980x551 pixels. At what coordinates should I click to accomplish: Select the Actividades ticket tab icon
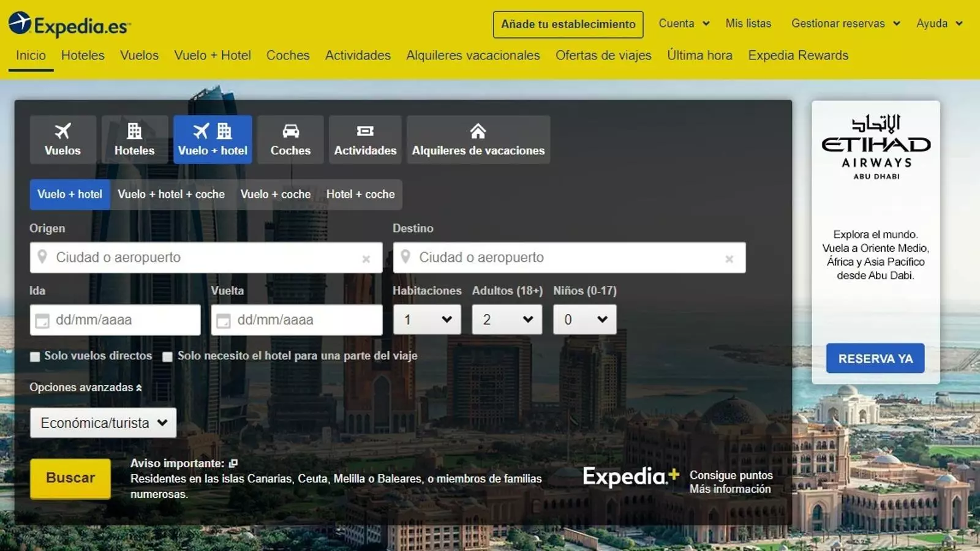[365, 131]
